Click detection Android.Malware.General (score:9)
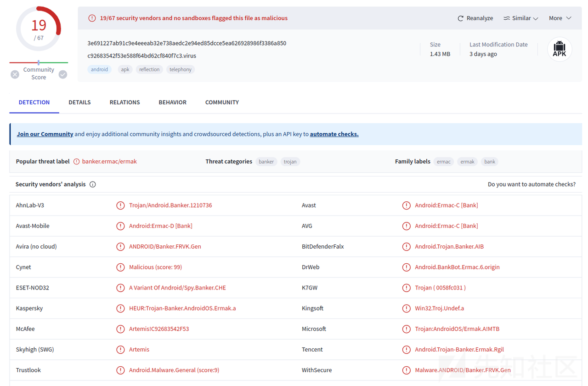 tap(174, 370)
